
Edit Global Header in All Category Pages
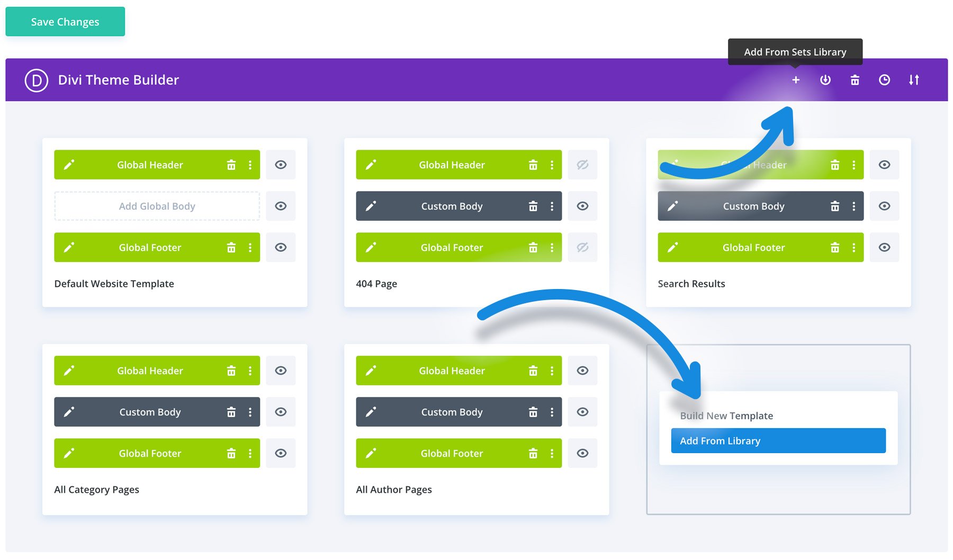tap(69, 371)
